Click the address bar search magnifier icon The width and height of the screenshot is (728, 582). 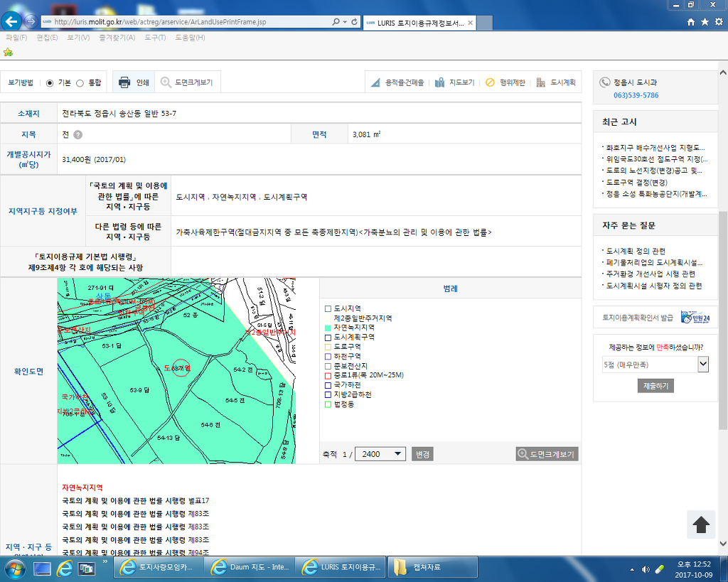point(336,22)
